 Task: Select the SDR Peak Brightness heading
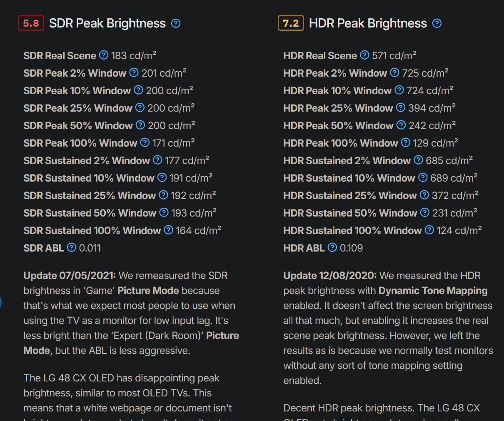107,23
